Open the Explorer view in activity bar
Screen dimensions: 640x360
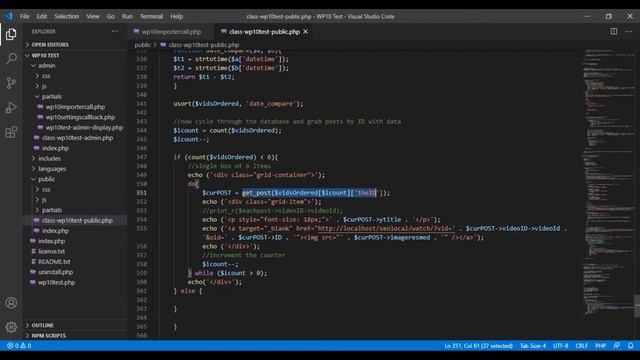tap(11, 34)
